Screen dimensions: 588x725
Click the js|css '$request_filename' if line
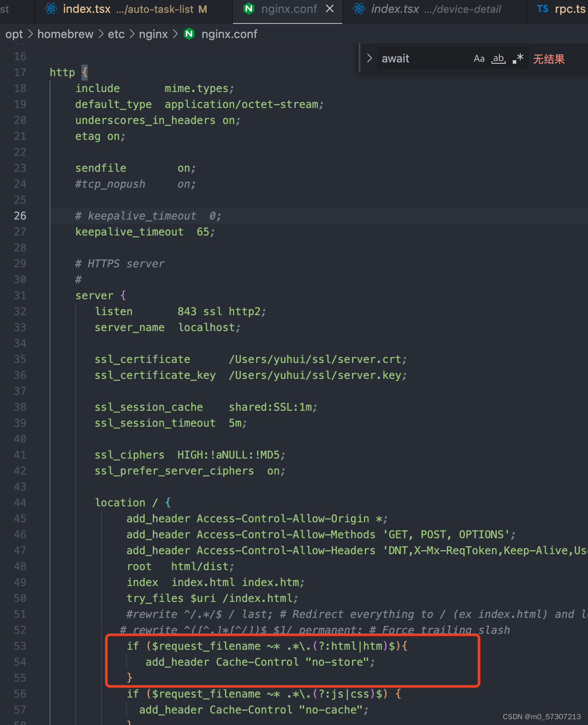264,694
